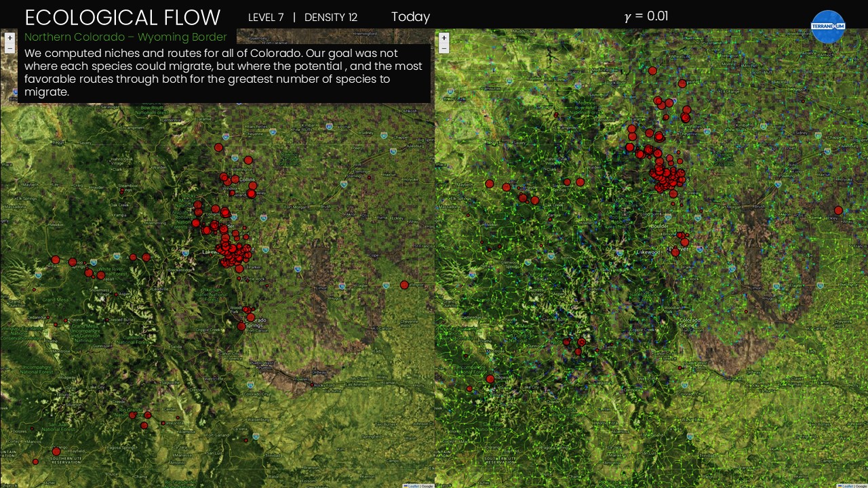
Task: Click the description paragraph about computed niches
Action: tap(224, 73)
